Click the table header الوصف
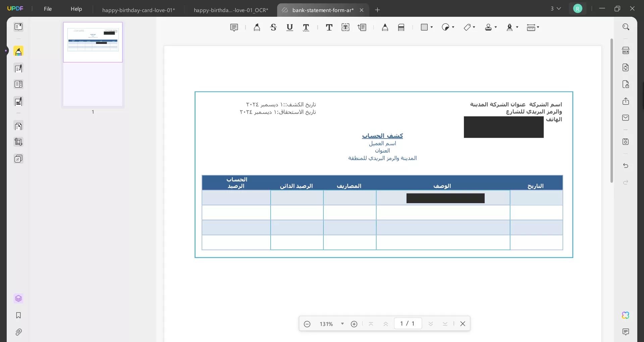644x342 pixels. pos(442,186)
